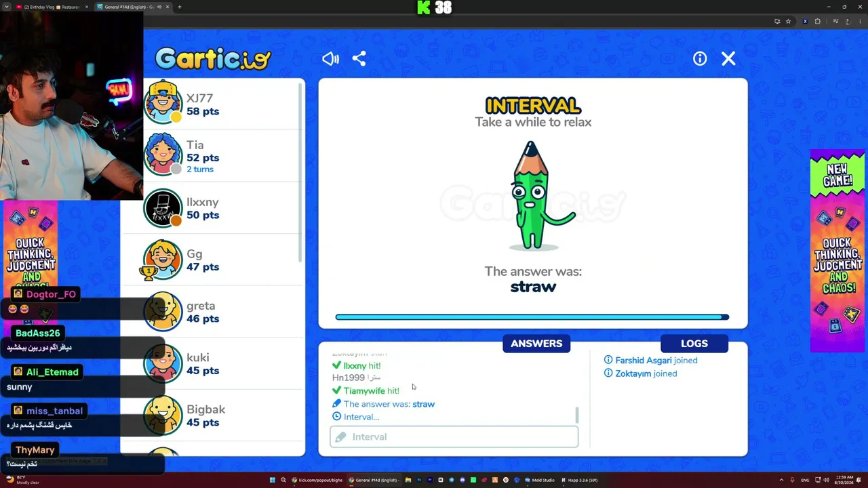
Task: Open Meld Studio from the taskbar
Action: pos(539,480)
